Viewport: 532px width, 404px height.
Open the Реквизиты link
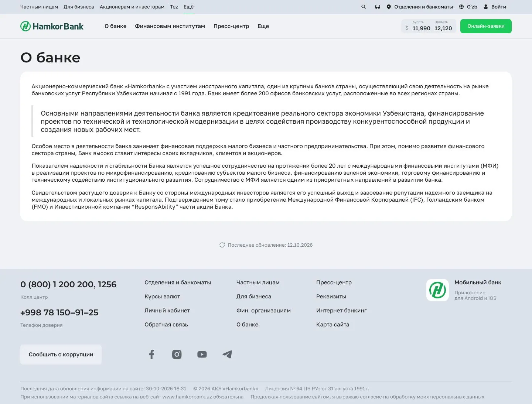[x=331, y=297]
